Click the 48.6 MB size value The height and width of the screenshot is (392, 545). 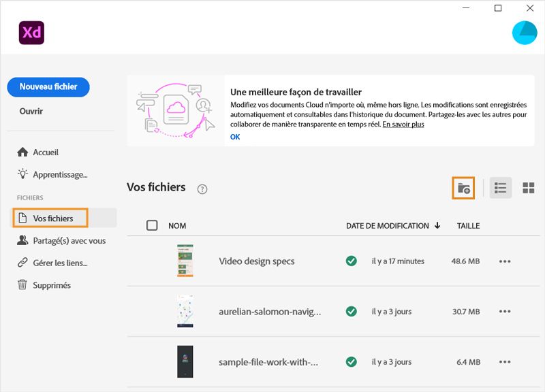pos(465,261)
